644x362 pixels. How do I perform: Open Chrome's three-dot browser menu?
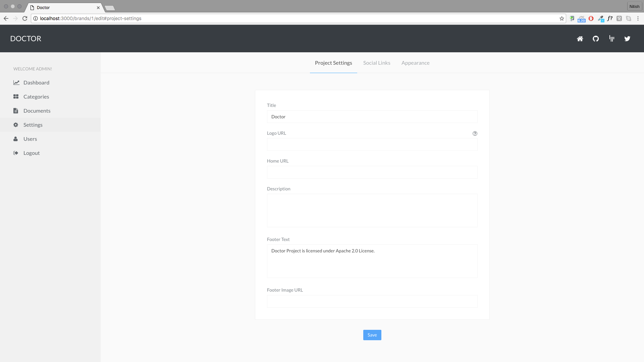click(x=638, y=18)
